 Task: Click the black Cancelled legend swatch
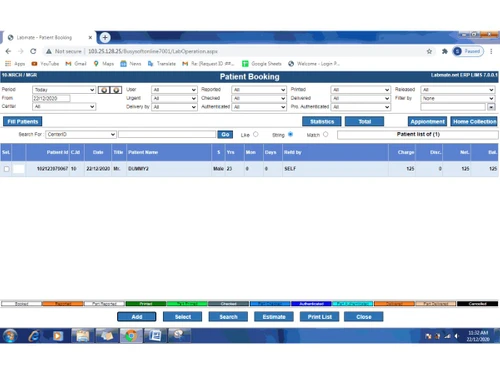[477, 304]
